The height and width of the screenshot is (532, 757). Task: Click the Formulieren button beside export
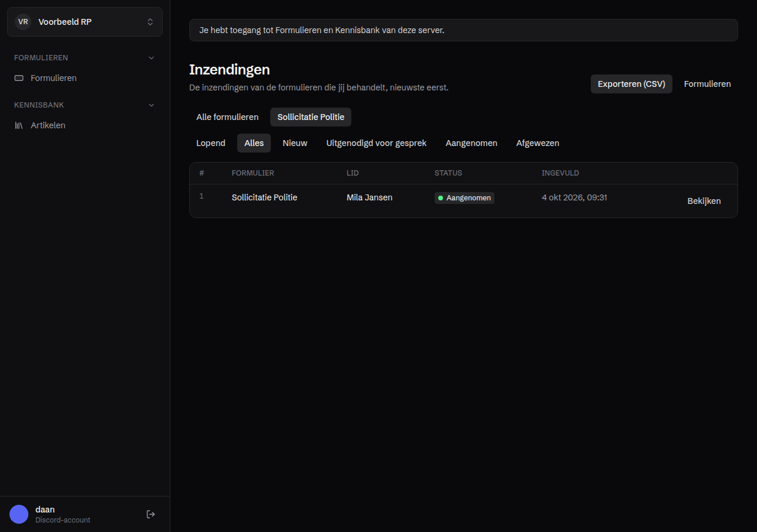coord(707,84)
